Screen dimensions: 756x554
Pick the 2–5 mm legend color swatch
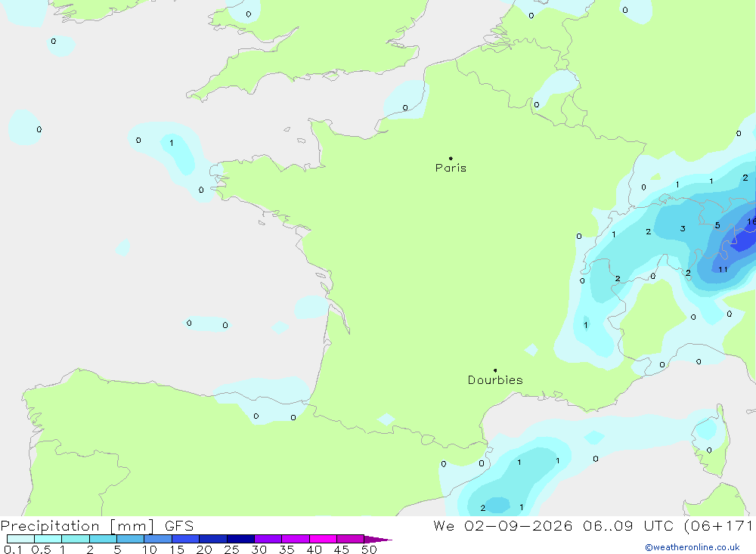coord(103,539)
